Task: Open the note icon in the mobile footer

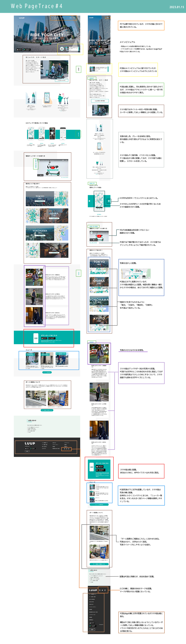Action: [105, 590]
